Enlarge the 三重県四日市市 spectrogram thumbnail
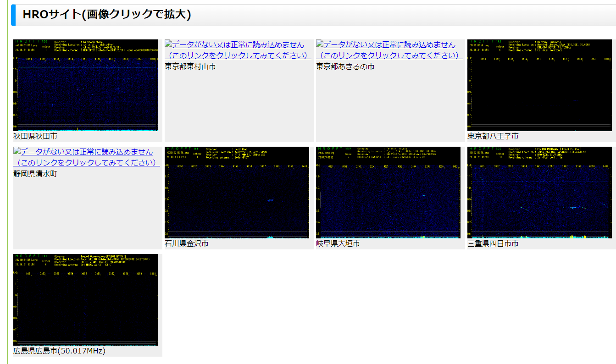 [x=540, y=193]
